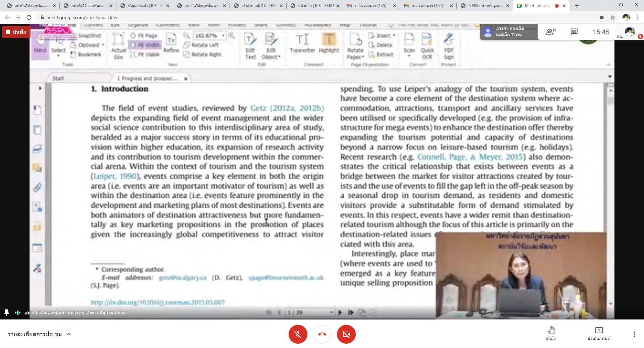Screen dimensions: 644x348
Task: Open a new browser tab
Action: (577, 6)
